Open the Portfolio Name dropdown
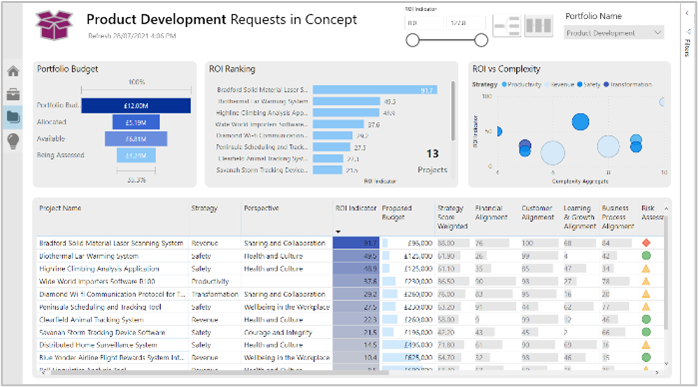698x387 pixels. pos(614,33)
